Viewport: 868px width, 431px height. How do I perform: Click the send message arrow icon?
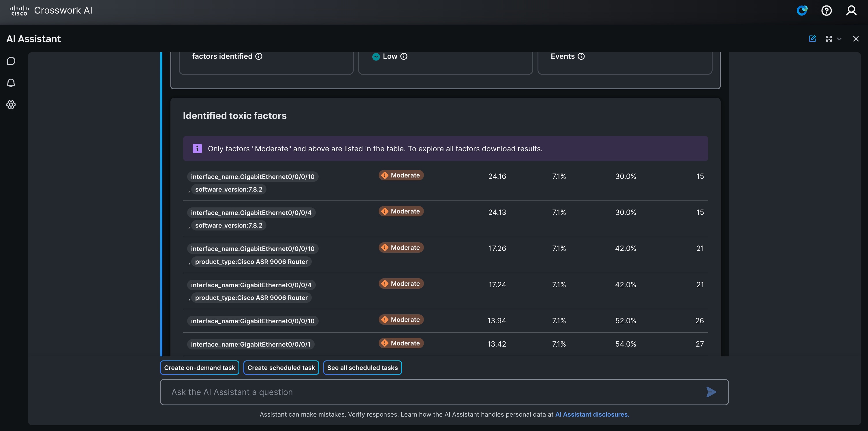711,392
